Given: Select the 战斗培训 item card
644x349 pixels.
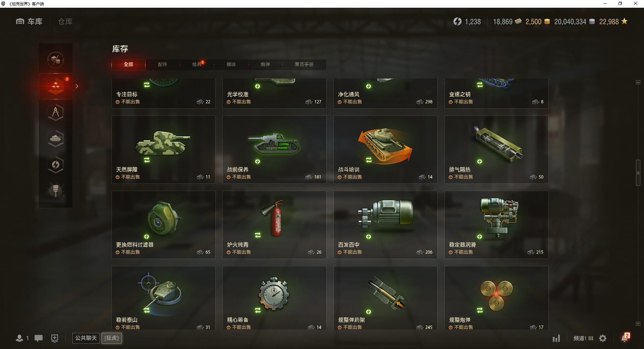Looking at the screenshot, I should click(x=385, y=150).
